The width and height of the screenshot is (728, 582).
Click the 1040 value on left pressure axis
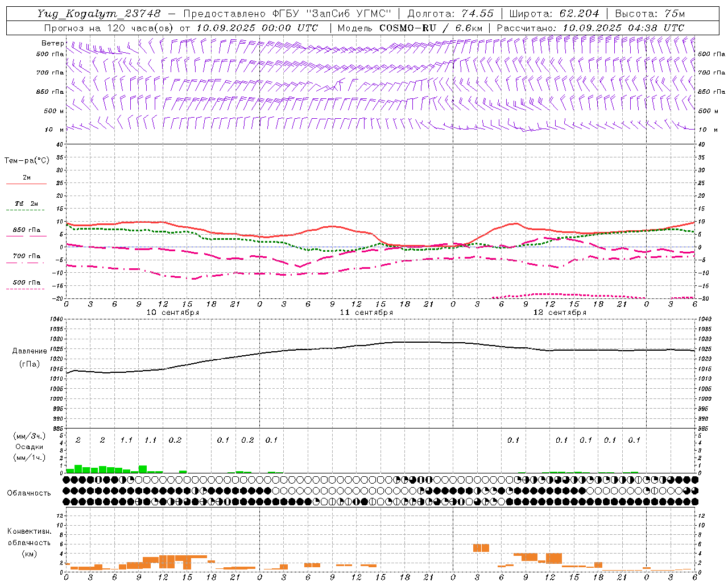pos(57,319)
